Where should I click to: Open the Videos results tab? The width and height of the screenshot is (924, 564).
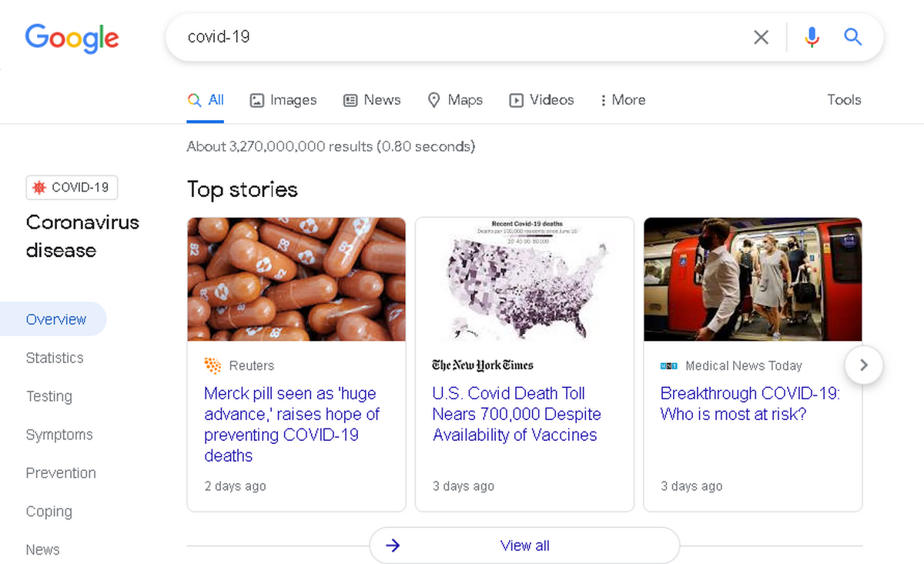click(x=541, y=100)
